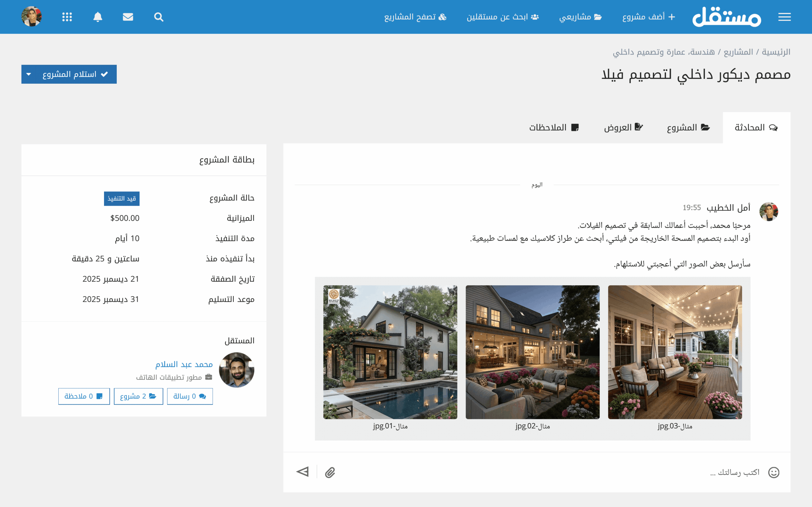Image resolution: width=812 pixels, height=507 pixels.
Task: Open the apps grid icon
Action: pos(67,17)
